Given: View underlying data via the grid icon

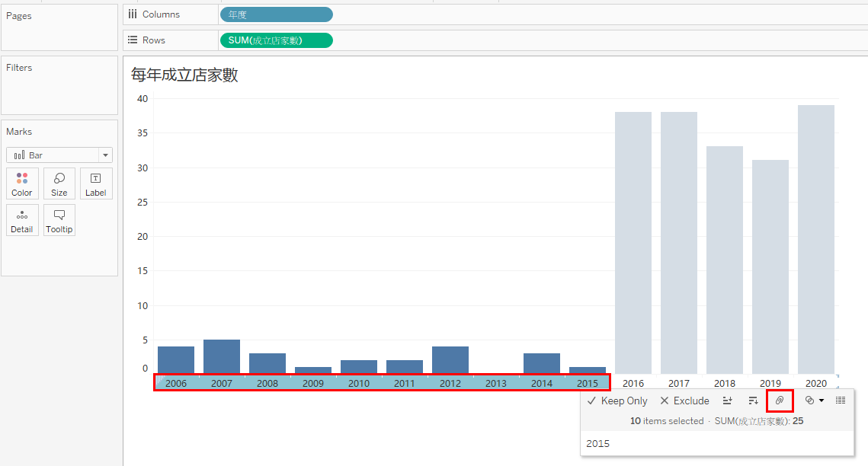Looking at the screenshot, I should click(839, 401).
